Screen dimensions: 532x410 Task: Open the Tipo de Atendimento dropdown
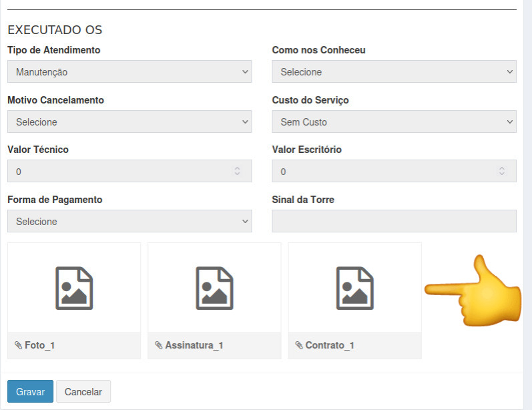tap(129, 71)
